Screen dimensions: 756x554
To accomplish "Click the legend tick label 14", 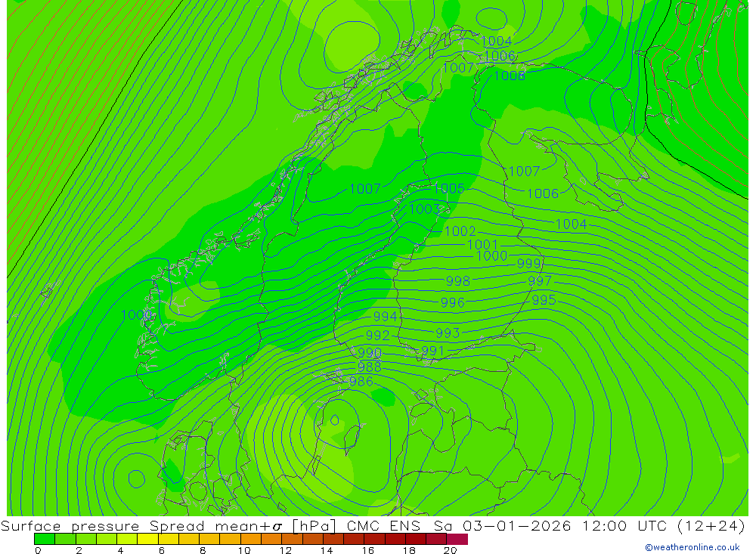I will (327, 550).
